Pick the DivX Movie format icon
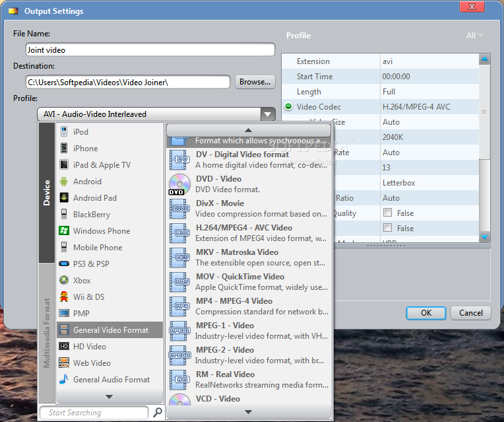Image resolution: width=504 pixels, height=422 pixels. point(179,209)
